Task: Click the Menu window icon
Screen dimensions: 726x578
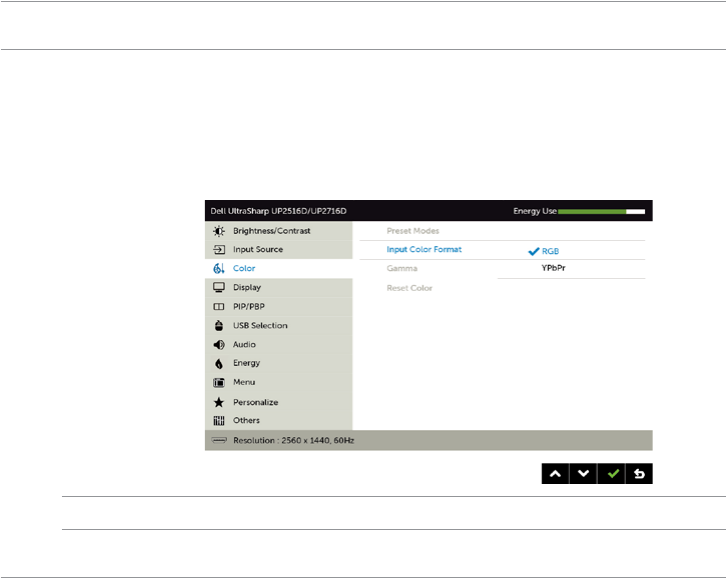Action: pos(219,383)
